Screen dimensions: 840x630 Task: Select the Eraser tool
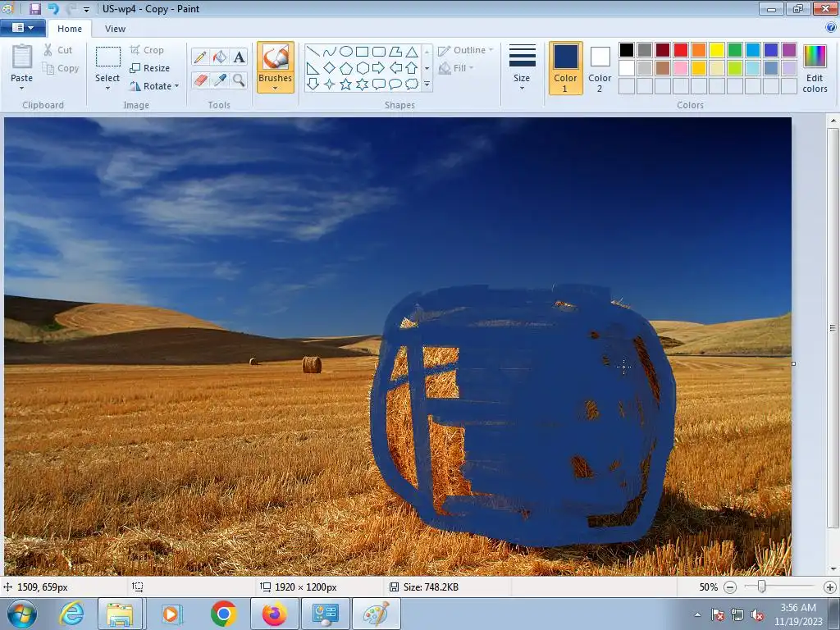click(x=200, y=80)
